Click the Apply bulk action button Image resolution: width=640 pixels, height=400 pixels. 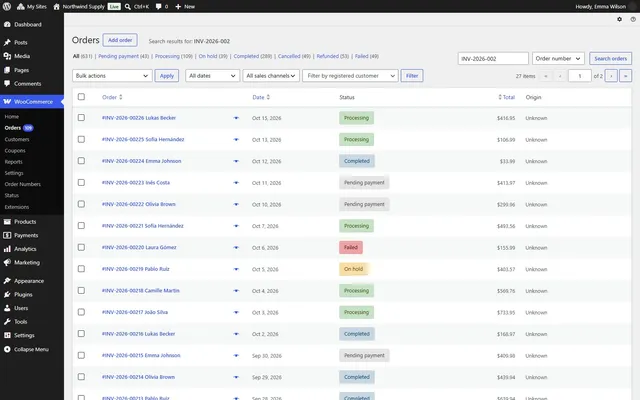(x=167, y=76)
